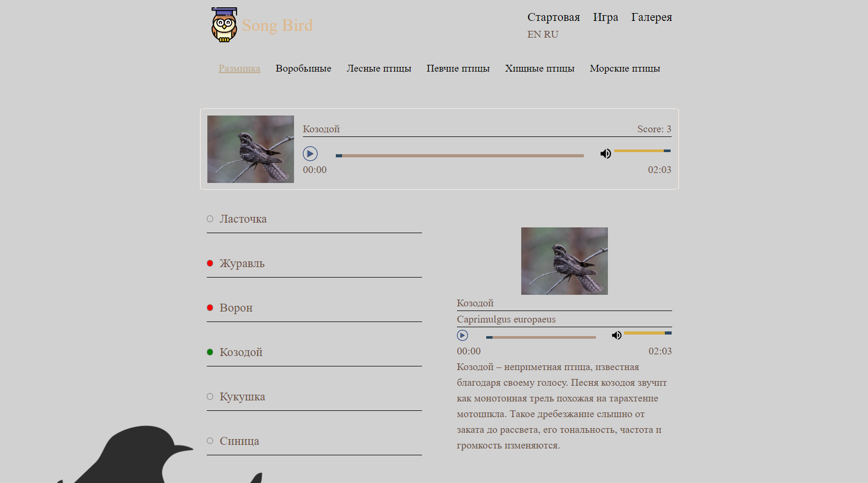Select the Ласточка answer option
The width and height of the screenshot is (868, 483).
(x=314, y=219)
